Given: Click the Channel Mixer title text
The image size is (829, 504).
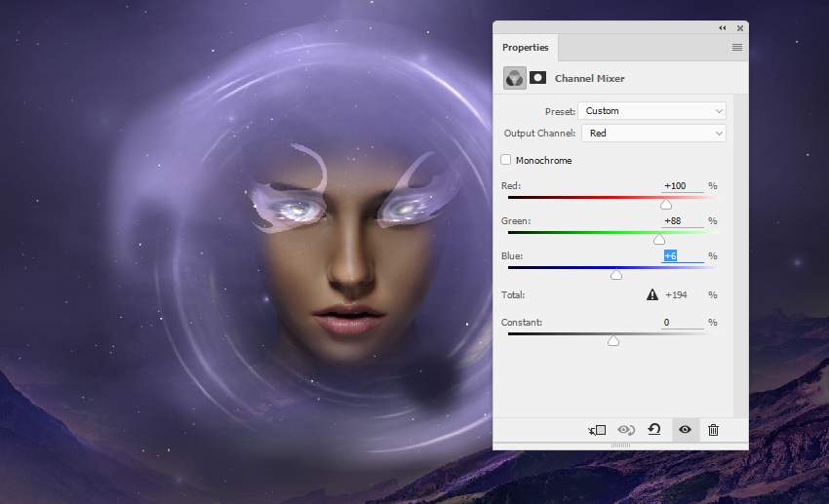Looking at the screenshot, I should [589, 78].
